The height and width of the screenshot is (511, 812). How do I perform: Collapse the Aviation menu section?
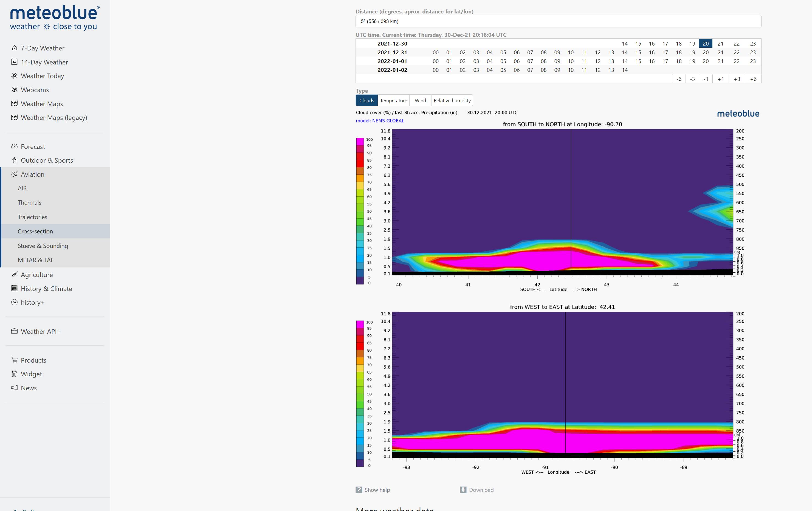coord(32,174)
